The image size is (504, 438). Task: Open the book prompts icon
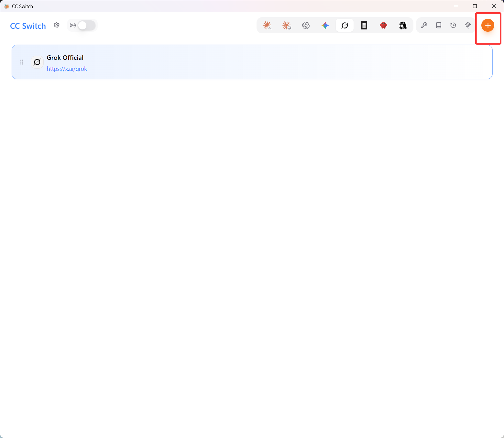click(439, 25)
